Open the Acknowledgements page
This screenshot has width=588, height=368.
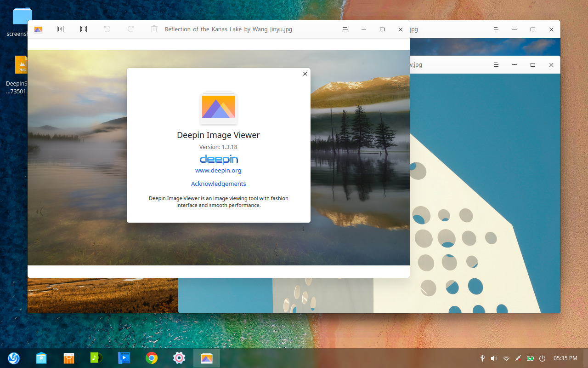coord(218,184)
